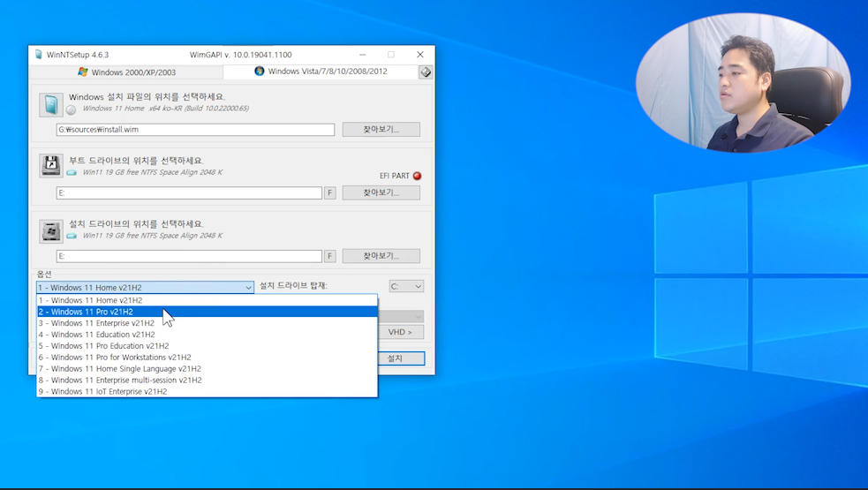The width and height of the screenshot is (868, 490).
Task: Click the WinNTSetup title bar app icon
Action: [38, 54]
